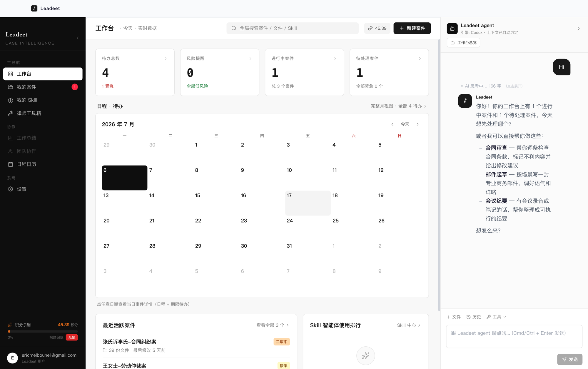588x369 pixels.
Task: Go to previous month in calendar
Action: pyautogui.click(x=392, y=124)
